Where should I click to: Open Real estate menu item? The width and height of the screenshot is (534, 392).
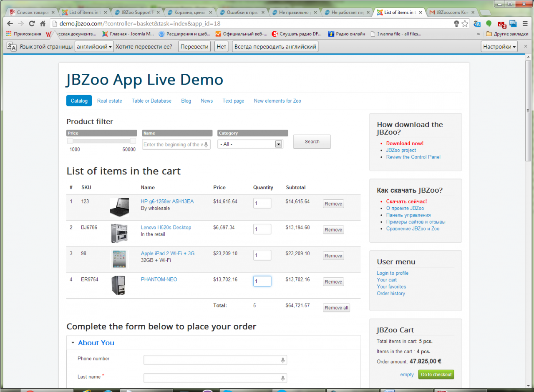click(x=110, y=101)
